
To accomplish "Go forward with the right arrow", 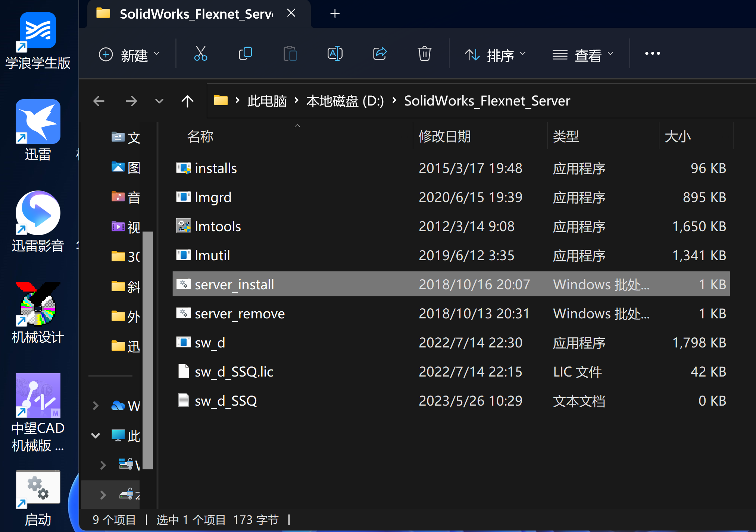I will (x=131, y=101).
